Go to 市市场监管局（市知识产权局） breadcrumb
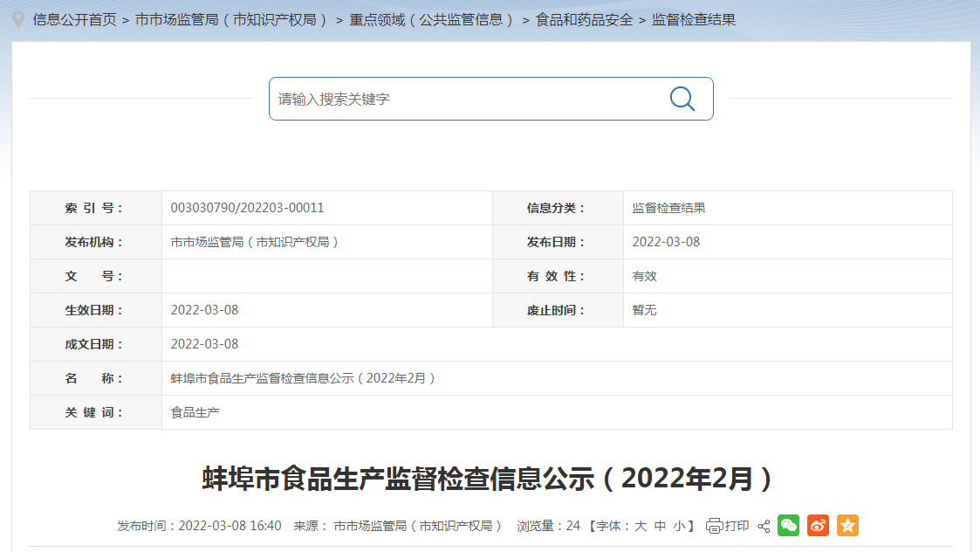Image resolution: width=980 pixels, height=552 pixels. [x=232, y=20]
